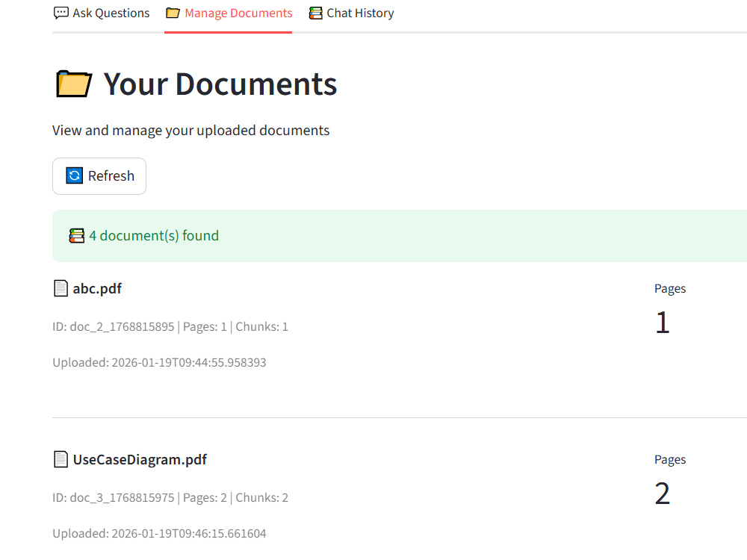Switch to the Chat History tab
The height and width of the screenshot is (560, 747).
pyautogui.click(x=351, y=13)
